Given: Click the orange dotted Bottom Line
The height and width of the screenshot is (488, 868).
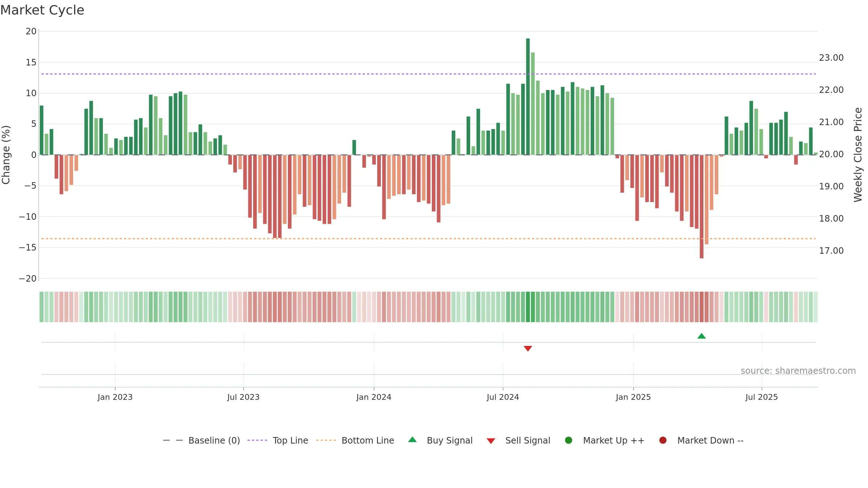Looking at the screenshot, I should pyautogui.click(x=429, y=239).
